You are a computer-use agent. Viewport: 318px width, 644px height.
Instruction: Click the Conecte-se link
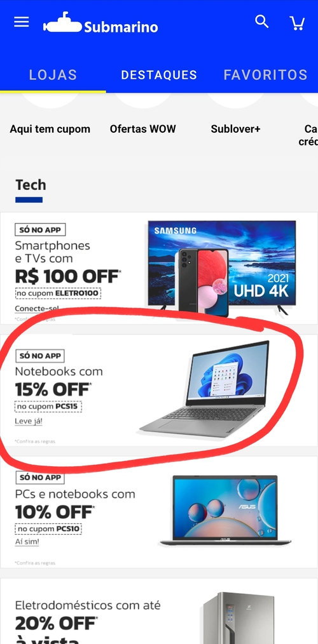tap(37, 309)
